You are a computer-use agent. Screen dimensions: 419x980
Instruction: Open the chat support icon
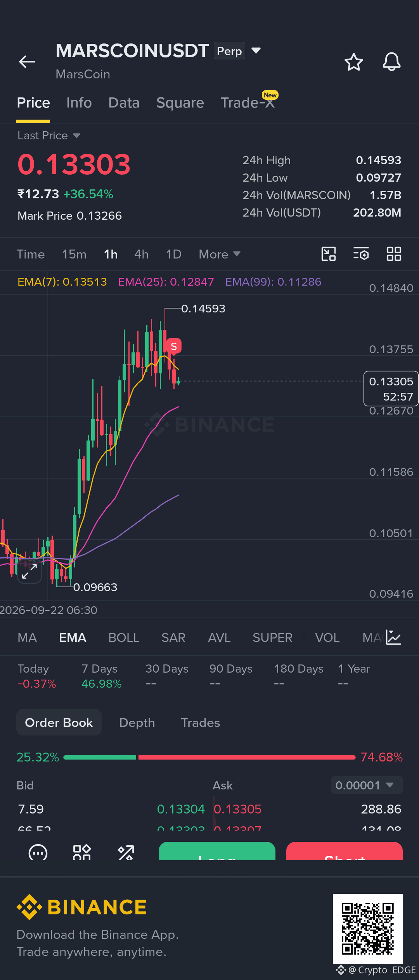tap(38, 853)
